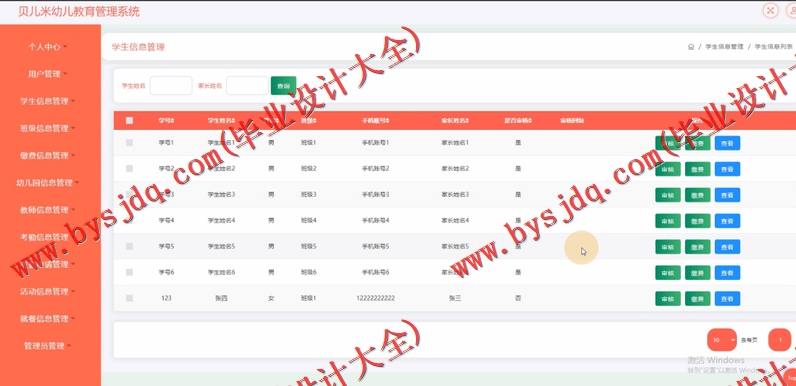Click the 贝儿米幼儿教育管理系统 title
Screen dimensions: 796x386
click(79, 11)
